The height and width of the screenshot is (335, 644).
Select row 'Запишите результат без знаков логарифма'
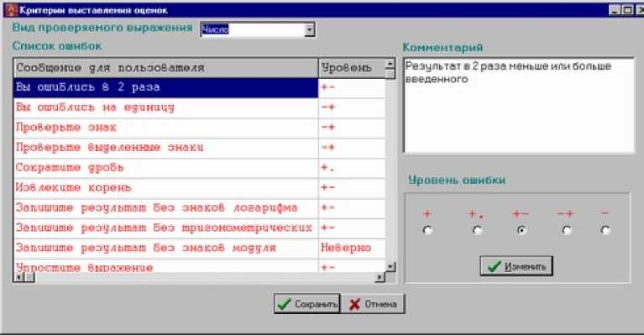click(x=200, y=208)
